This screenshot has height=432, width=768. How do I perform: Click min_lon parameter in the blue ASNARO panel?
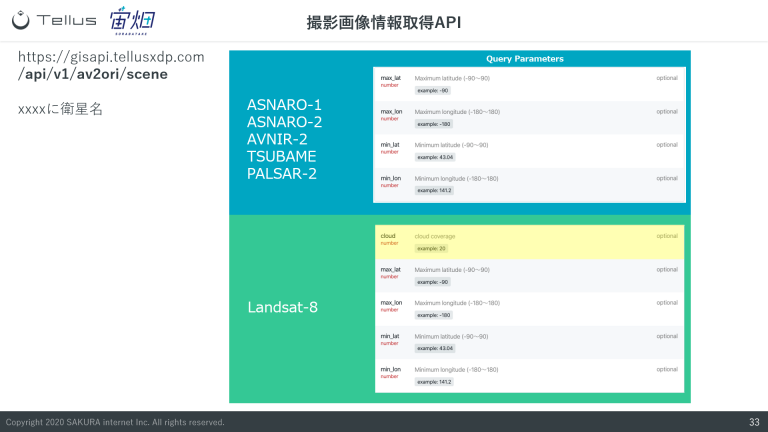(390, 178)
